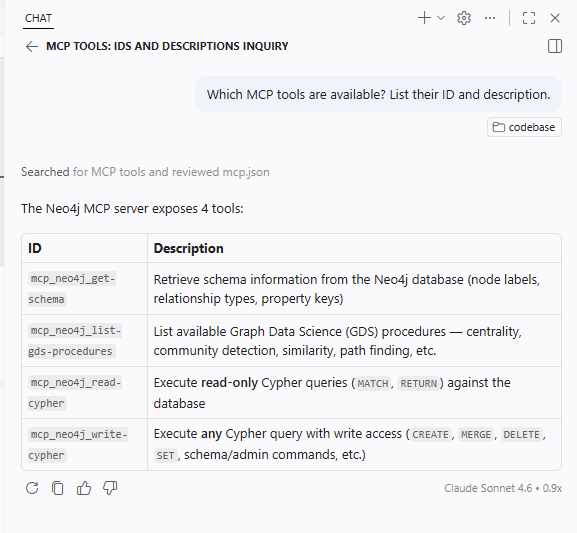Image resolution: width=577 pixels, height=533 pixels.
Task: Open chat settings gear icon
Action: click(464, 18)
